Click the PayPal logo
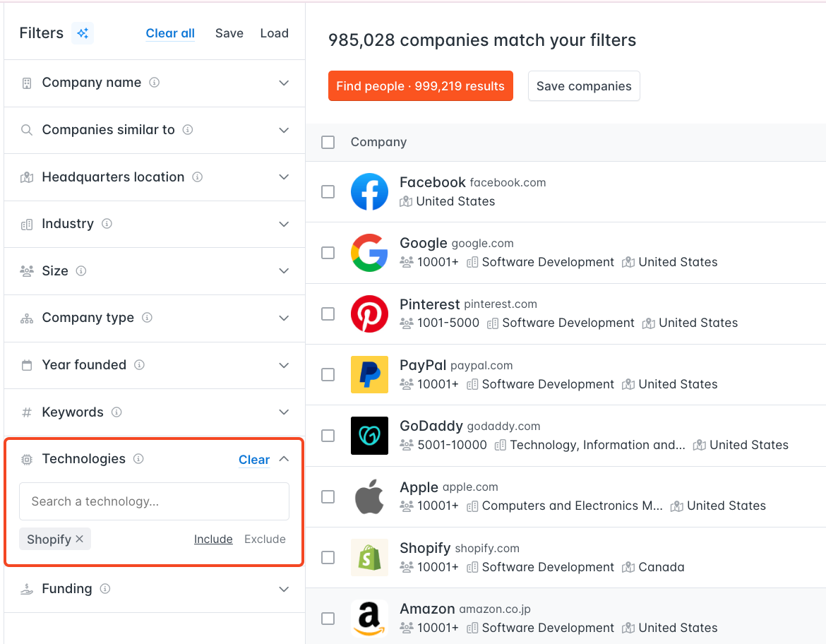The height and width of the screenshot is (644, 826). tap(369, 375)
